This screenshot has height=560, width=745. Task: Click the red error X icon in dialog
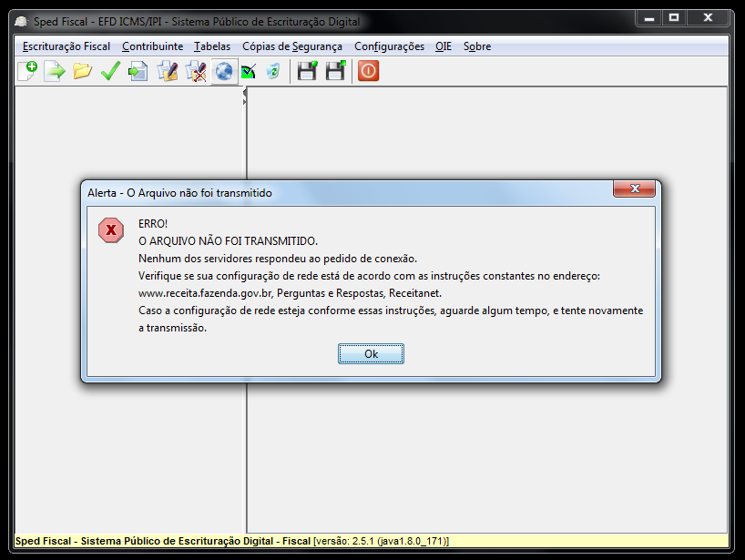[111, 230]
